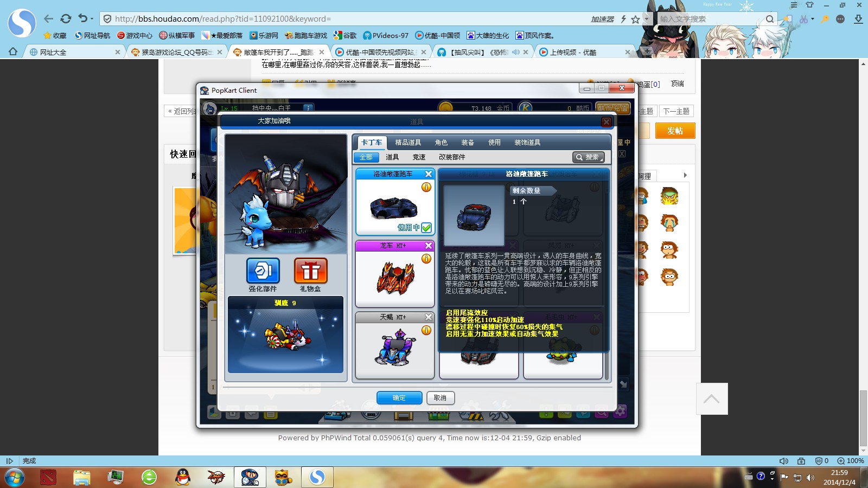Select the 使用 tab
The image size is (868, 488).
click(x=494, y=142)
